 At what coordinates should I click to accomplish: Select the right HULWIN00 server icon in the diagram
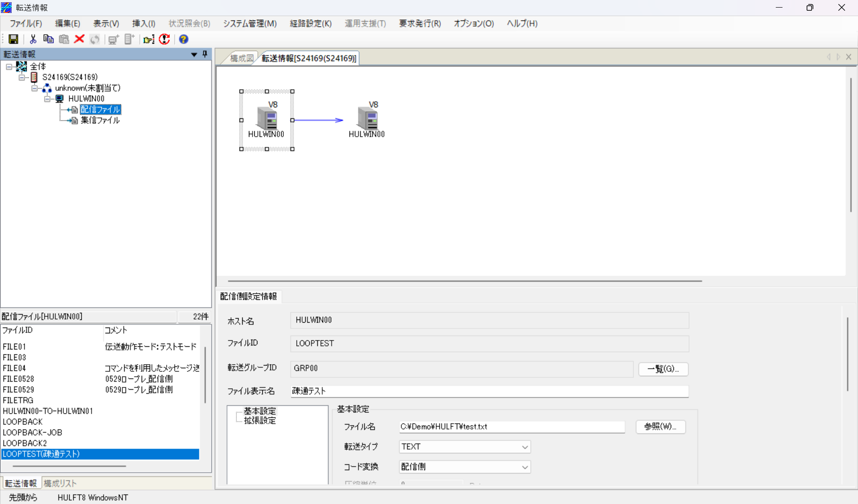pyautogui.click(x=367, y=120)
